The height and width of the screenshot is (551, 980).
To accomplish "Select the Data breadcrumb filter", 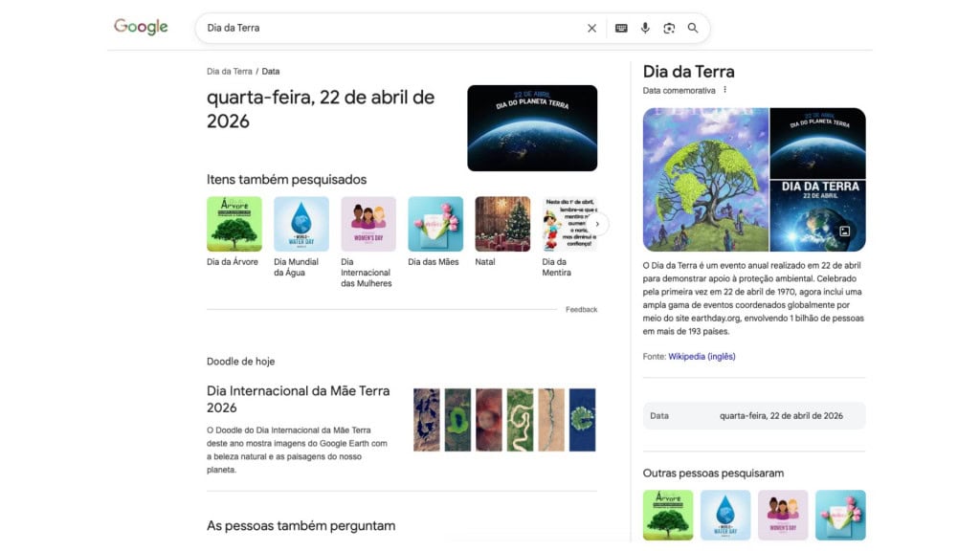I will click(271, 71).
